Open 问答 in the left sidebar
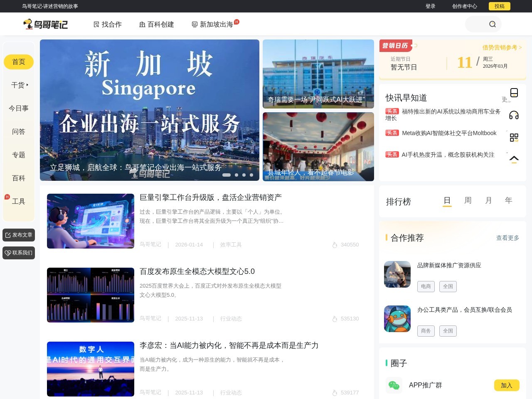The width and height of the screenshot is (532, 399). [19, 132]
